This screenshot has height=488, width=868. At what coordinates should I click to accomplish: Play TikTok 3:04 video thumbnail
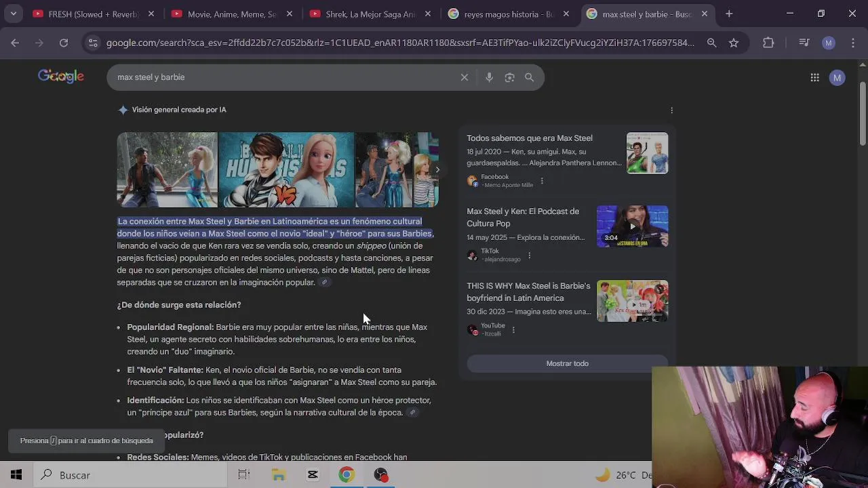pos(632,226)
